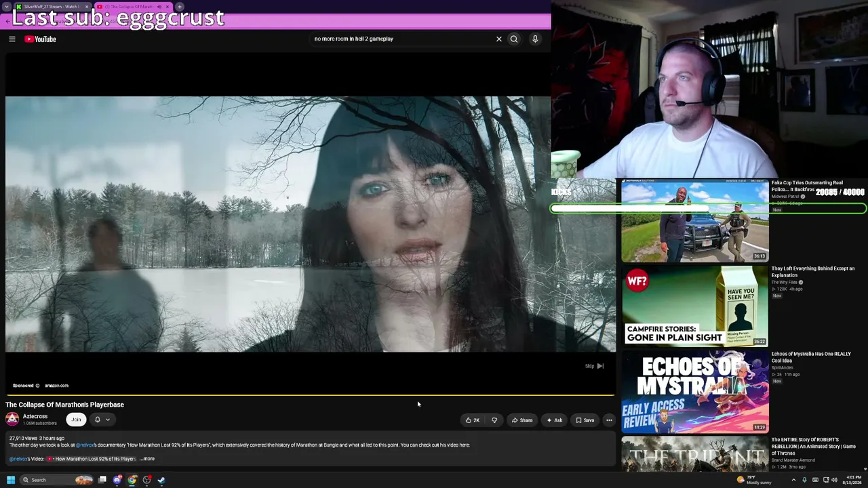This screenshot has width=868, height=488.
Task: Join the Aztecross channel membership
Action: coord(76,420)
